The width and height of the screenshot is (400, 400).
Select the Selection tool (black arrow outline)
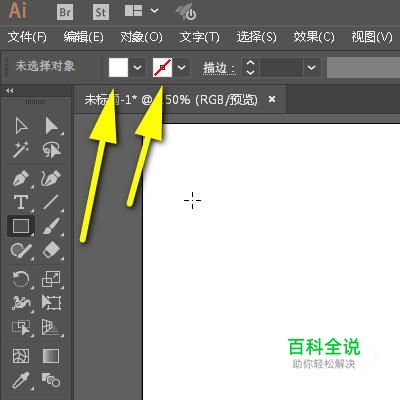click(x=21, y=126)
